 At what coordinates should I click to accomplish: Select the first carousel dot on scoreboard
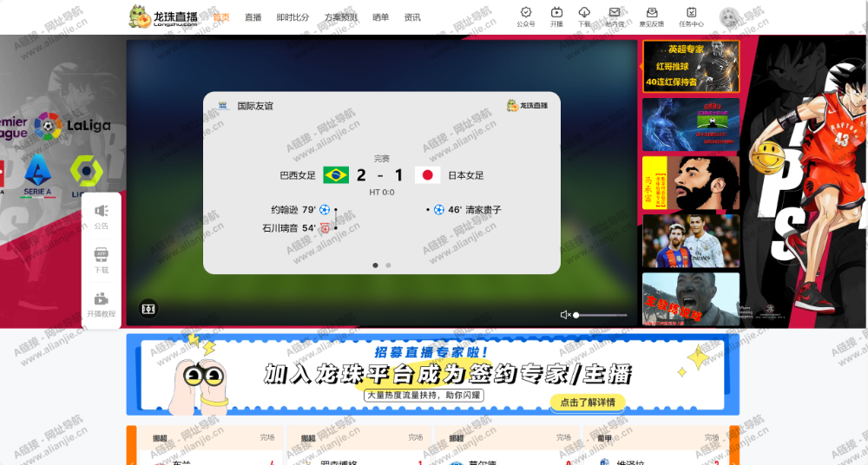pyautogui.click(x=375, y=265)
